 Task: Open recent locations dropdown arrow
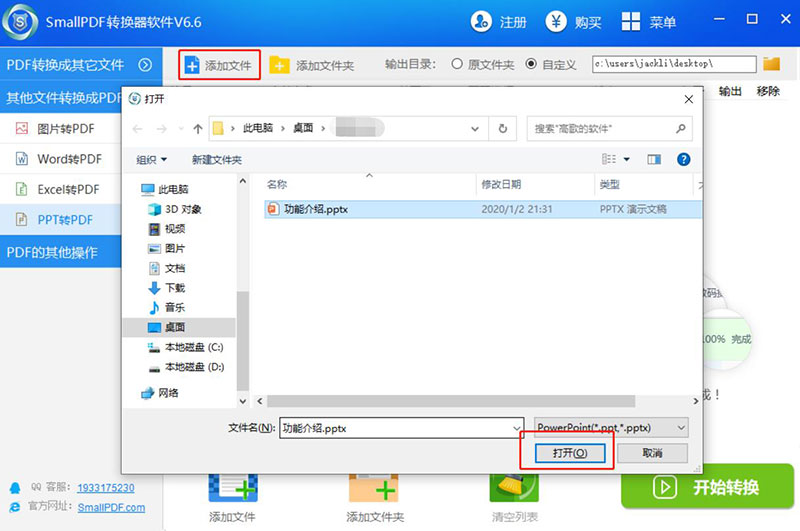(181, 129)
